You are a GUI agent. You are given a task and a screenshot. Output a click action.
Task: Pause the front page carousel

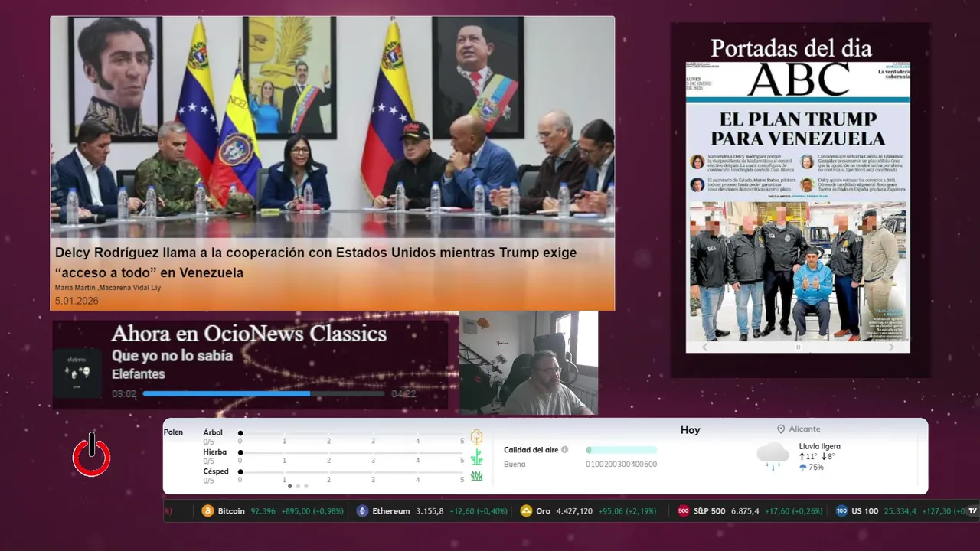[798, 347]
